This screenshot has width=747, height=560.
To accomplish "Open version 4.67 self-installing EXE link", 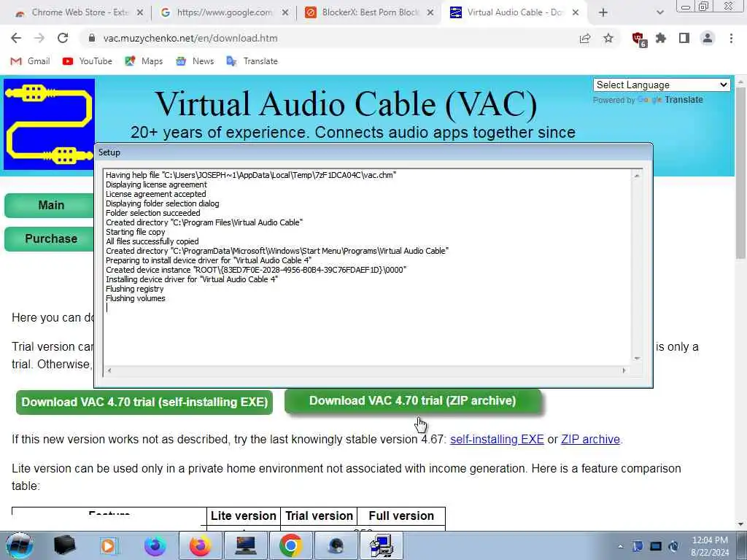I will point(497,439).
